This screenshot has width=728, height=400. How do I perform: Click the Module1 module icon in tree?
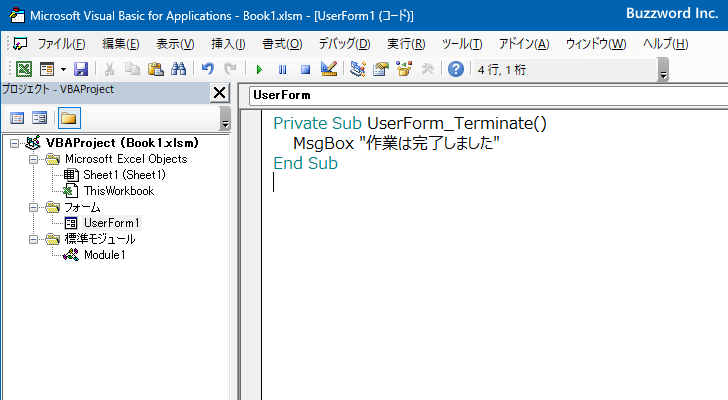pos(71,255)
